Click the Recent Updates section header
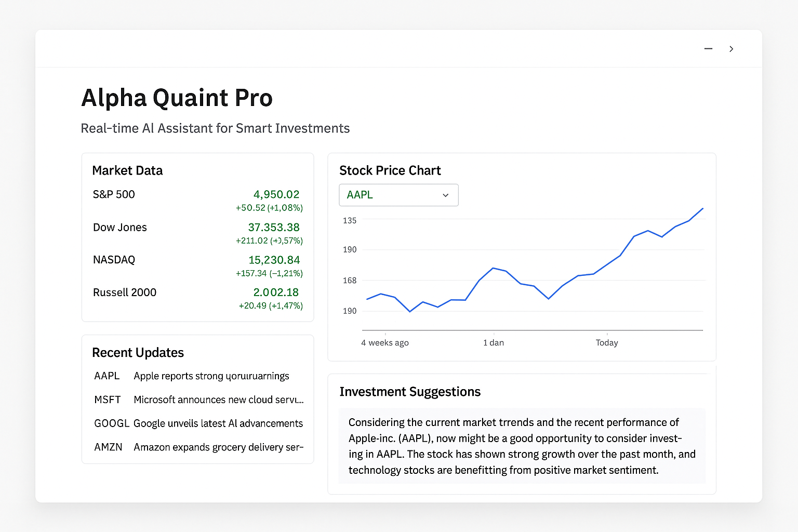This screenshot has width=798, height=532. tap(138, 352)
